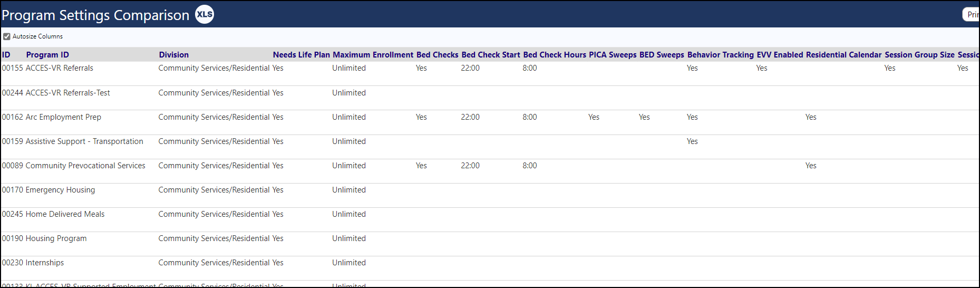The width and height of the screenshot is (980, 288).
Task: Select the Arc Employment Prep row
Action: click(x=490, y=122)
